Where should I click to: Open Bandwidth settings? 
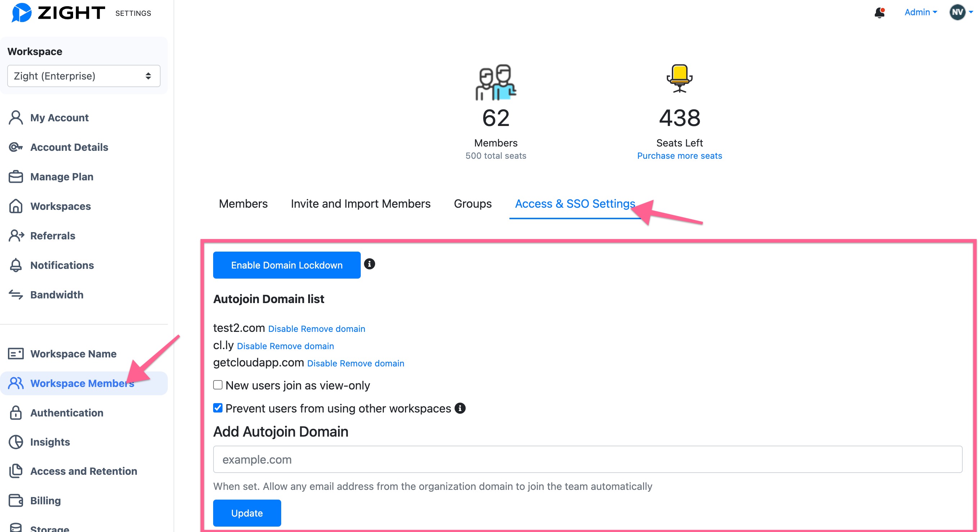(57, 295)
